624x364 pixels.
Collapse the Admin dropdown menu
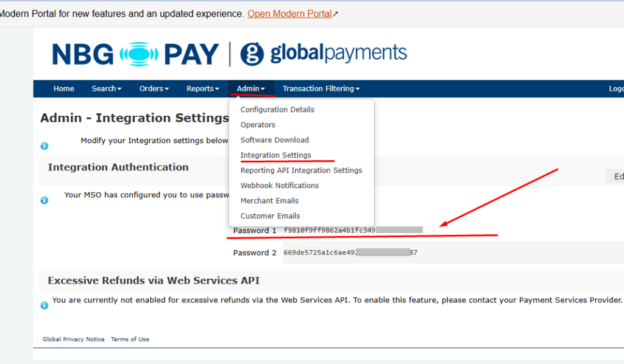click(x=250, y=89)
